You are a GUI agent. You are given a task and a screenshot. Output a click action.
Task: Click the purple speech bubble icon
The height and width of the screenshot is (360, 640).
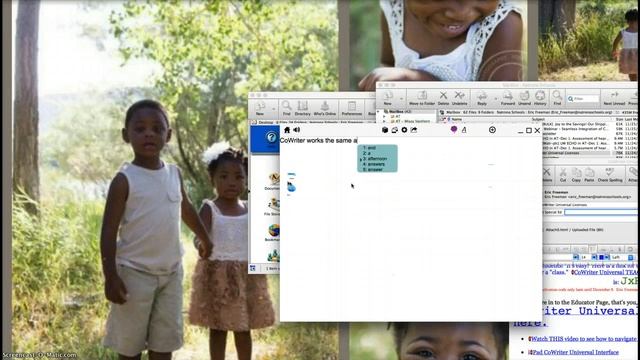pos(453,130)
